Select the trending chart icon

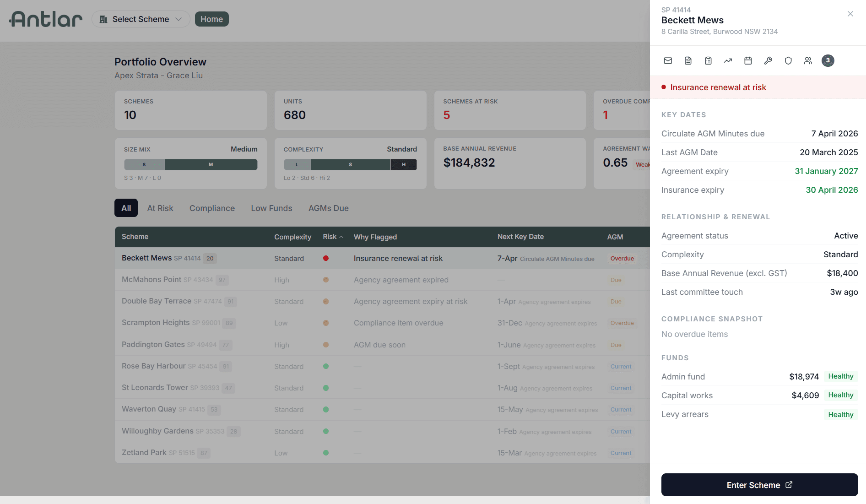[x=728, y=60]
